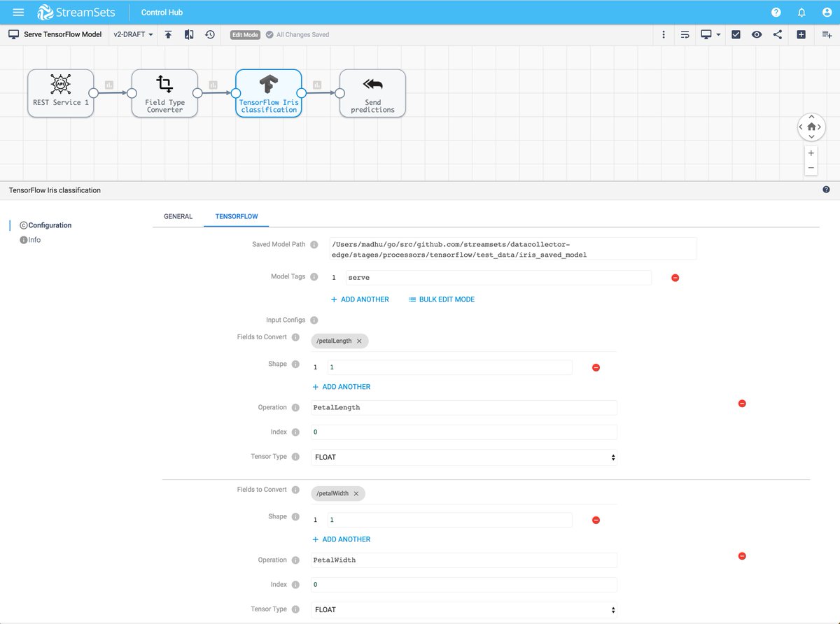The height and width of the screenshot is (624, 840).
Task: Select the Send predictions destination stage
Action: point(372,92)
